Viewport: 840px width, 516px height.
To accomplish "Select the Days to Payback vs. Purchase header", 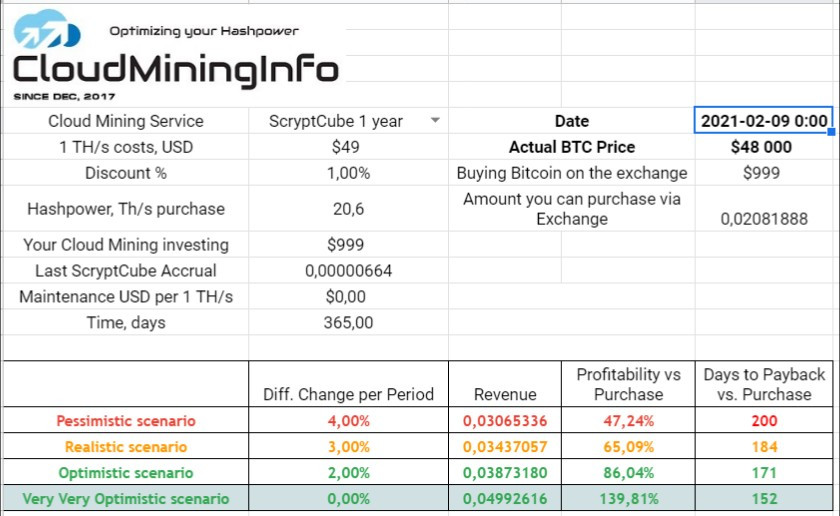I will (764, 384).
